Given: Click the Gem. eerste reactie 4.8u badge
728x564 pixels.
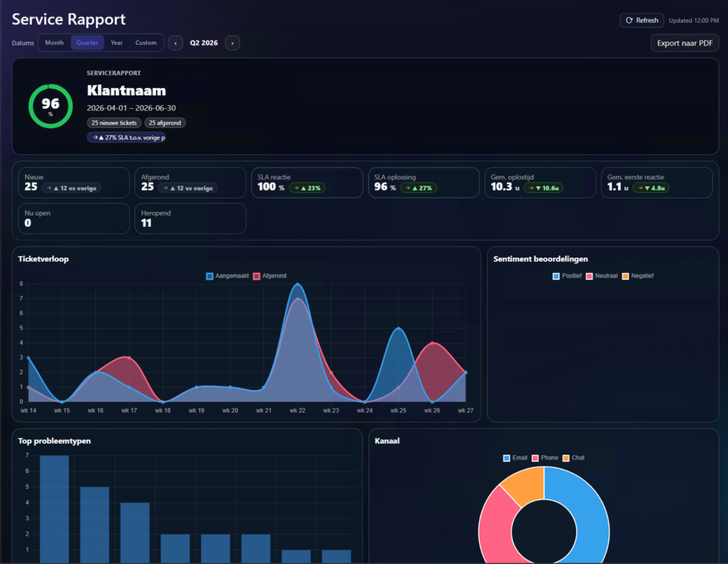Looking at the screenshot, I should point(651,188).
